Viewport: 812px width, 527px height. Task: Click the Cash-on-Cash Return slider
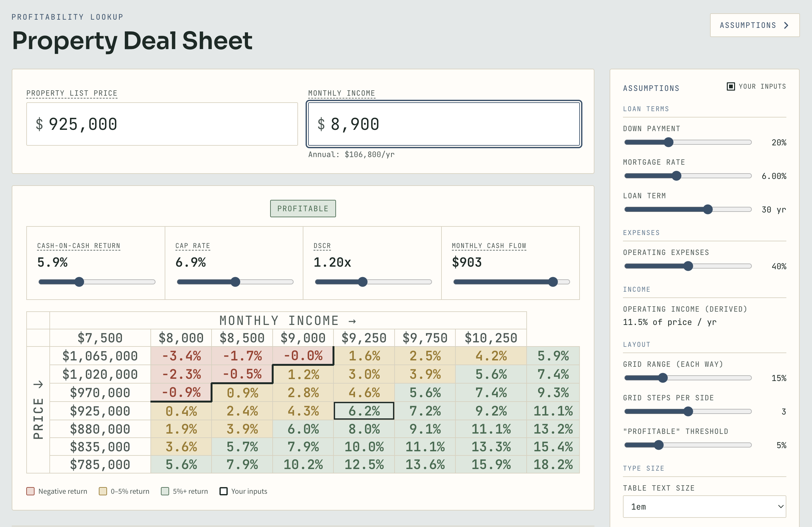[97, 282]
